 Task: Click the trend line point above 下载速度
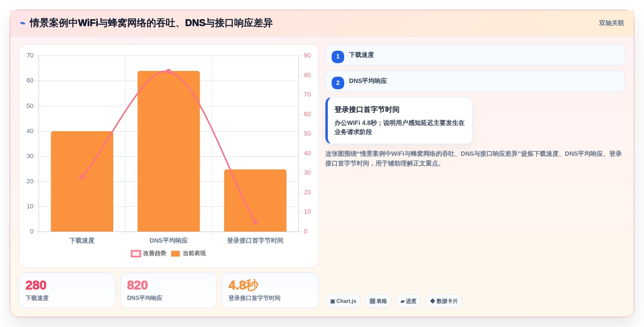82,177
